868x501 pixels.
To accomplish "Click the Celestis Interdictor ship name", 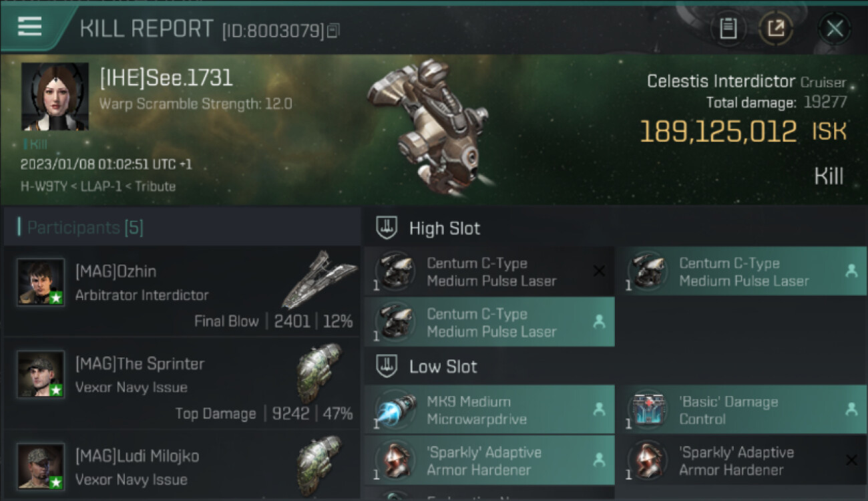I will tap(721, 81).
